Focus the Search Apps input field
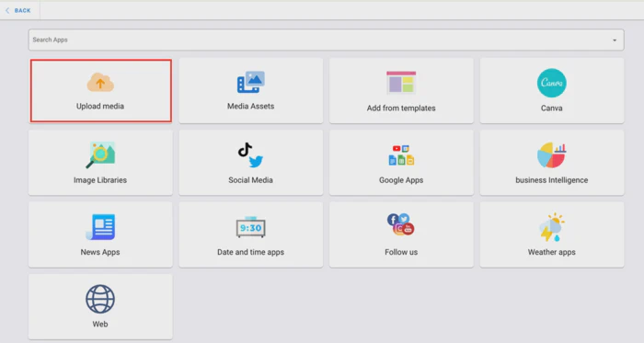The width and height of the screenshot is (644, 343). pos(326,40)
